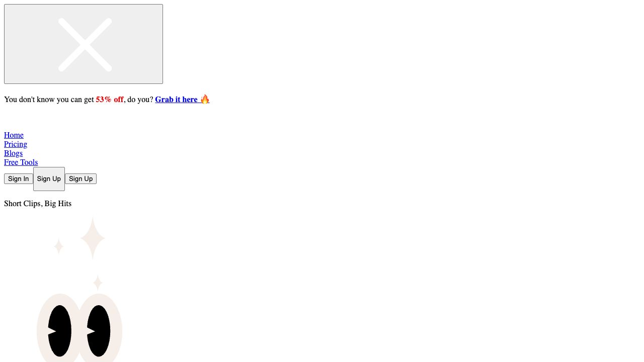
Task: Click the left cartoon eye illustration
Action: click(59, 328)
